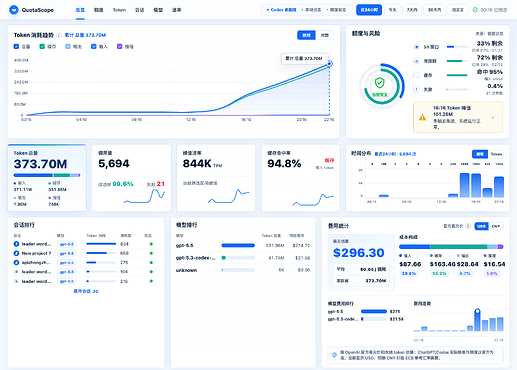Click the 5h 窗口 row icon
517x370 pixels.
point(416,47)
